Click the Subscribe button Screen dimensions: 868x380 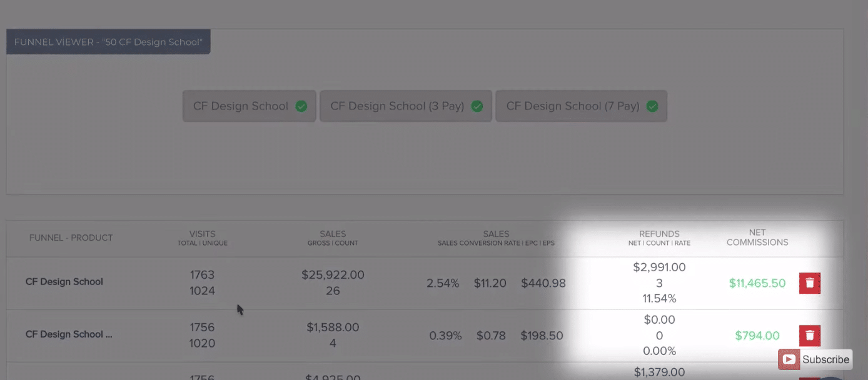pyautogui.click(x=815, y=359)
